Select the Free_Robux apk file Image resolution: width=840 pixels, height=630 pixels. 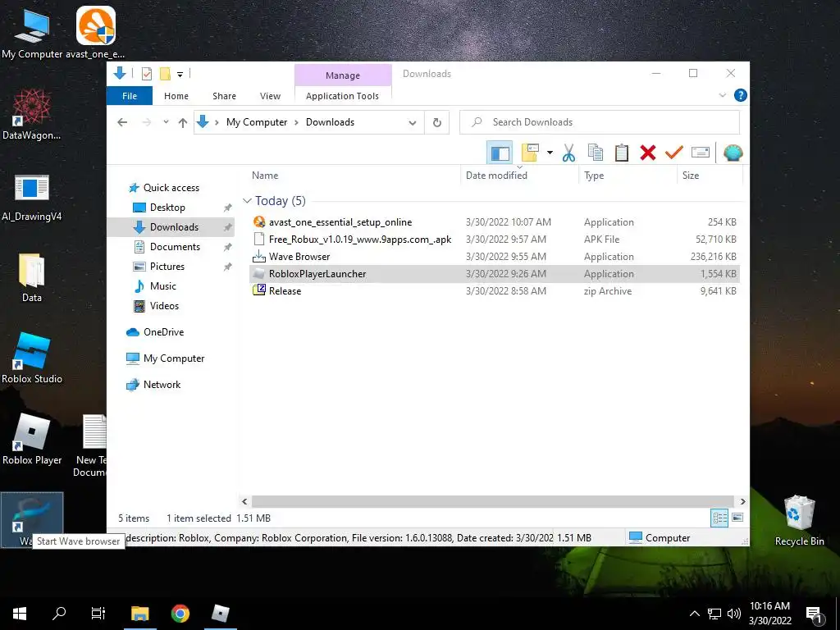point(494,239)
